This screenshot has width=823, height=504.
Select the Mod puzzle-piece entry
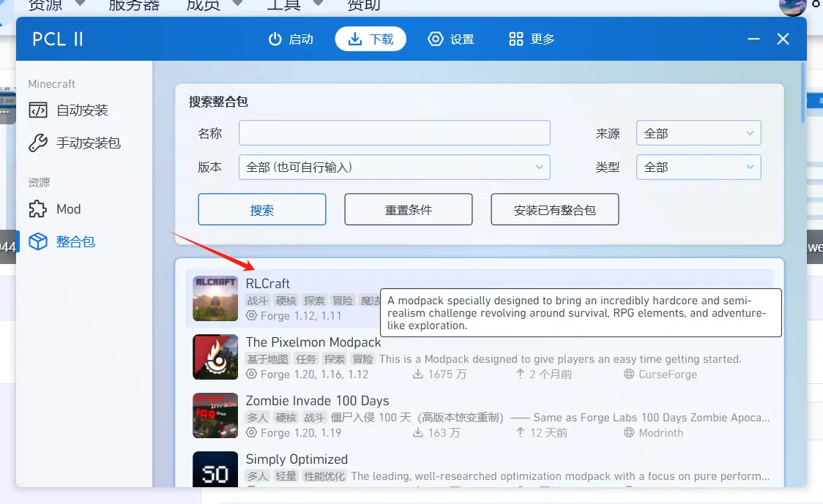click(55, 209)
